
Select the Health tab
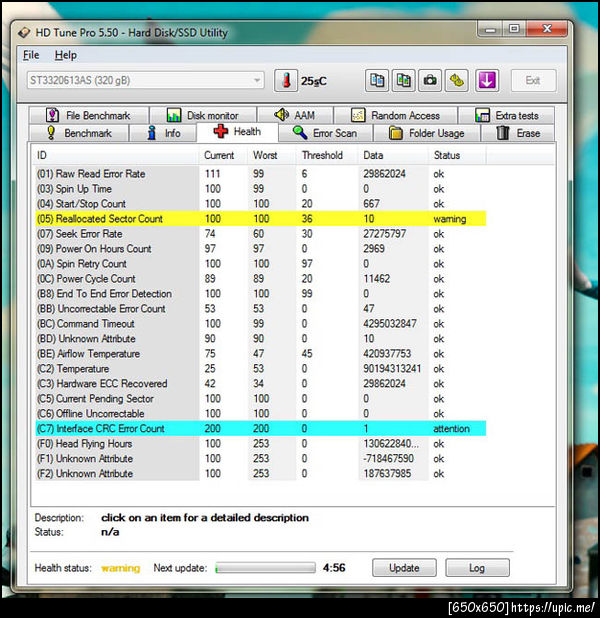coord(237,132)
